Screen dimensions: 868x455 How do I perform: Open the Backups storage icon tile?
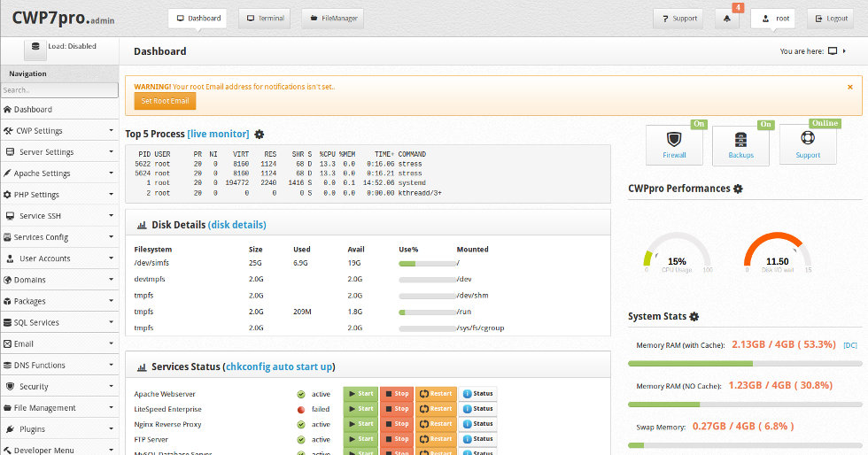[x=740, y=144]
